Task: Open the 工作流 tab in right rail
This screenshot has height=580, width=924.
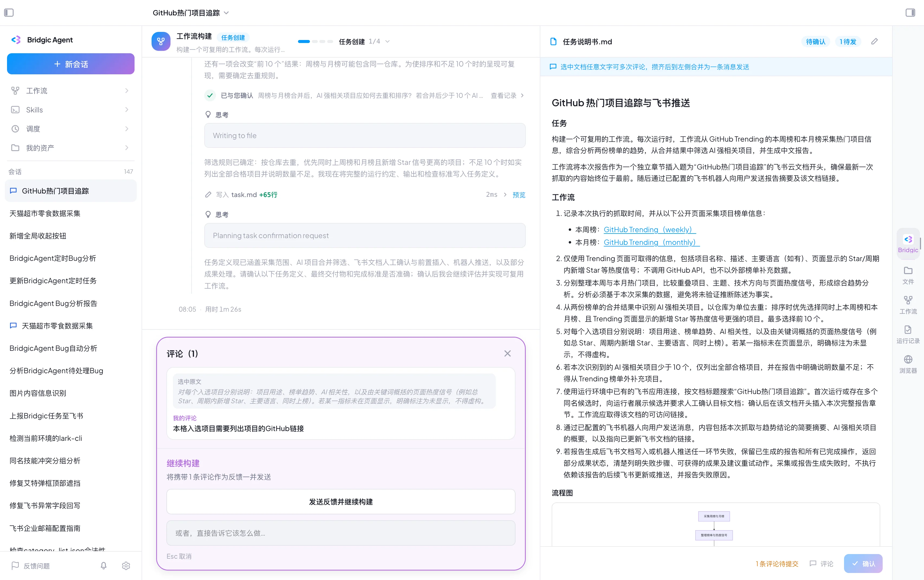Action: pos(908,305)
